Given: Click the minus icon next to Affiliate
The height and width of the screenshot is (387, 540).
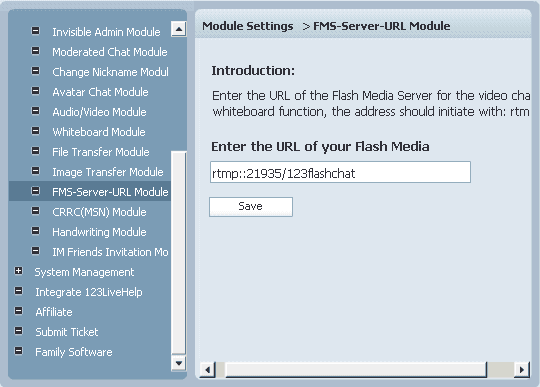Looking at the screenshot, I should click(19, 311).
